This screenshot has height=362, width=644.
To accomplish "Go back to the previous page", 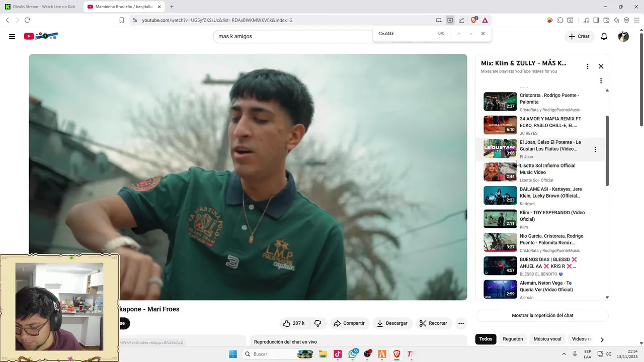I will (7, 20).
